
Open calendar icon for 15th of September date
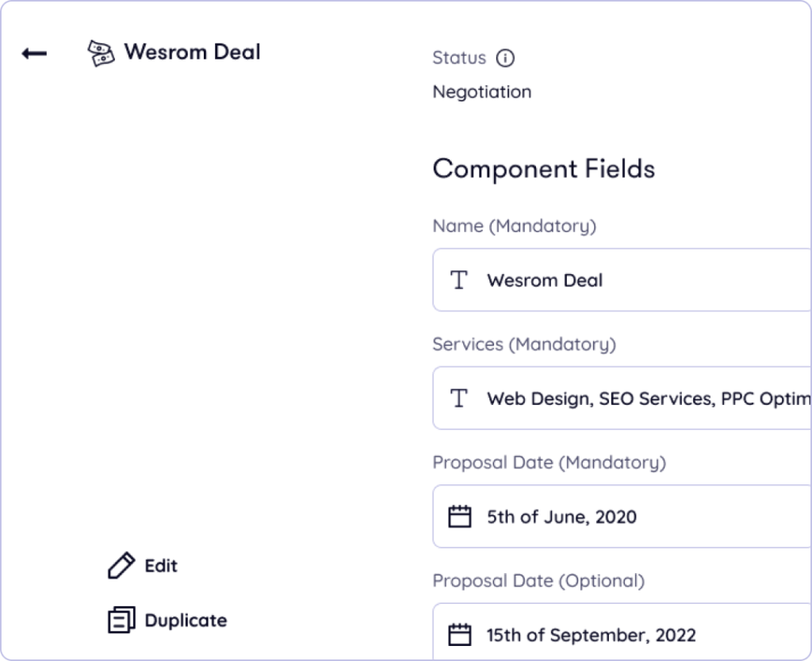pos(460,635)
